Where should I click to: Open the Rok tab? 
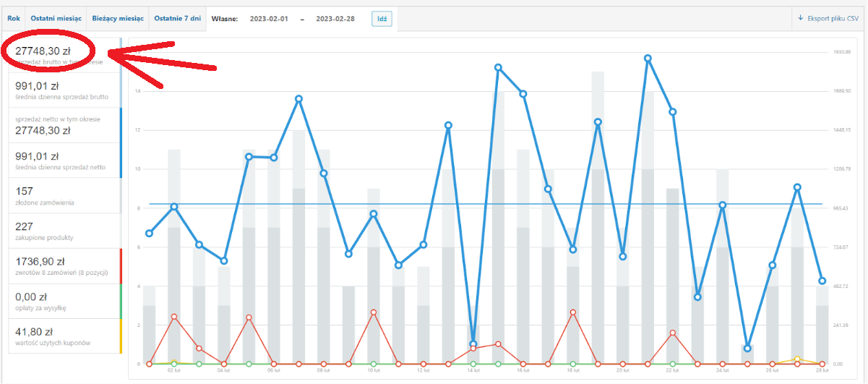[x=13, y=18]
